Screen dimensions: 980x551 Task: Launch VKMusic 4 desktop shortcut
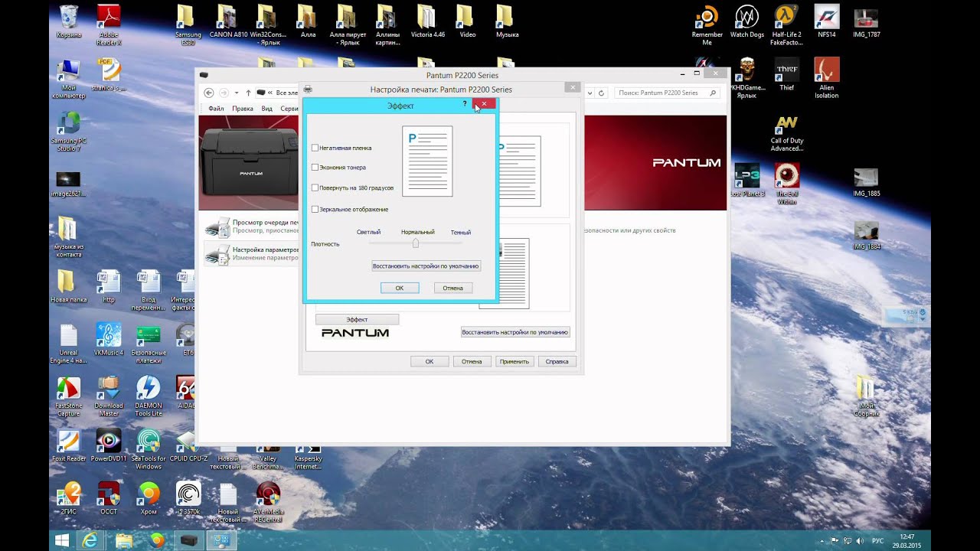coord(109,339)
